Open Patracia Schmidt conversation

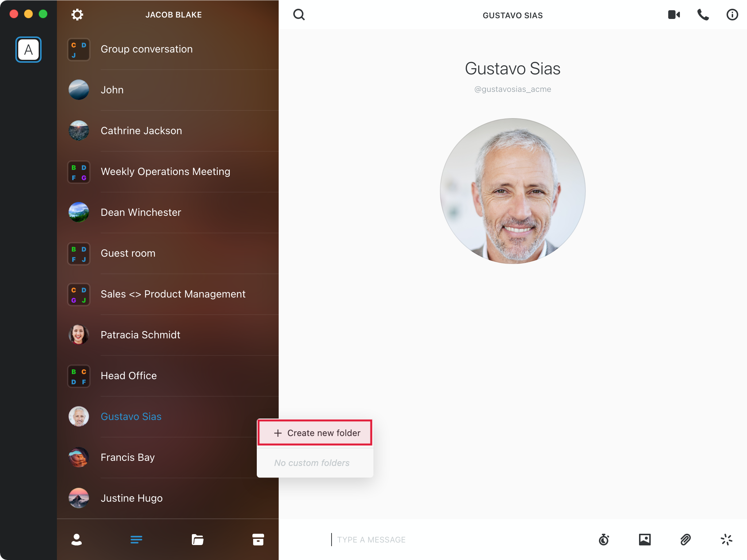168,335
